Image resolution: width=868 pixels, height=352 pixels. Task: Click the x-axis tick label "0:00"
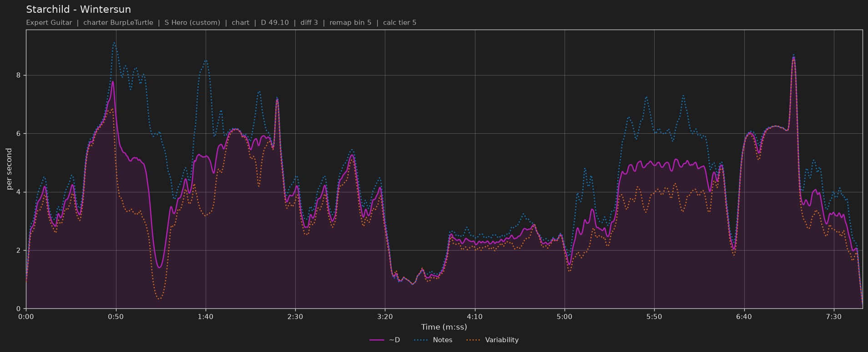pos(26,317)
